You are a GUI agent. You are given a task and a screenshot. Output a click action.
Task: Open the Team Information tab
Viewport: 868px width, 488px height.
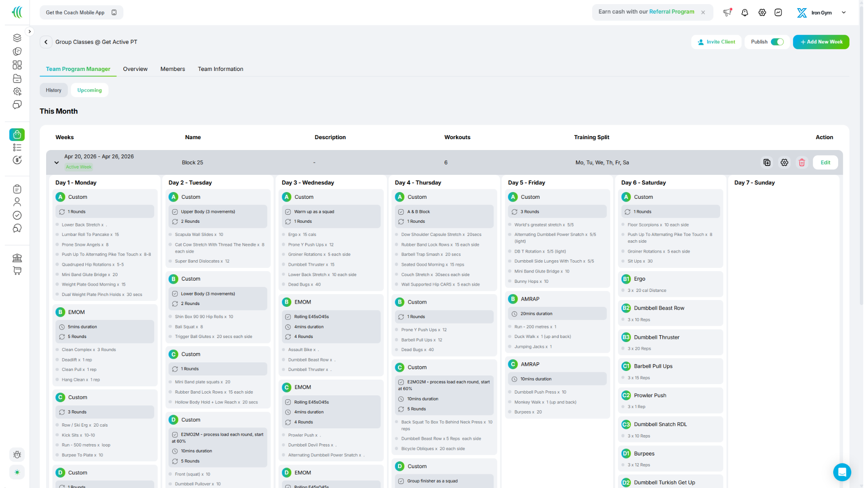[x=220, y=69]
